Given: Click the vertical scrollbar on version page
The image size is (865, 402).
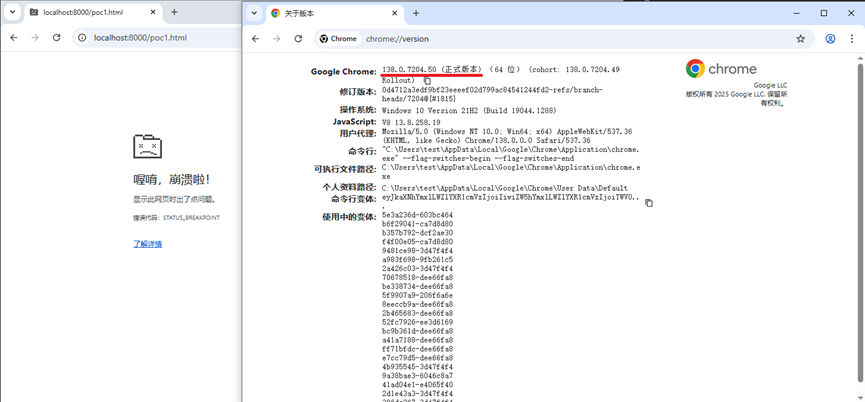Looking at the screenshot, I should tap(859, 221).
